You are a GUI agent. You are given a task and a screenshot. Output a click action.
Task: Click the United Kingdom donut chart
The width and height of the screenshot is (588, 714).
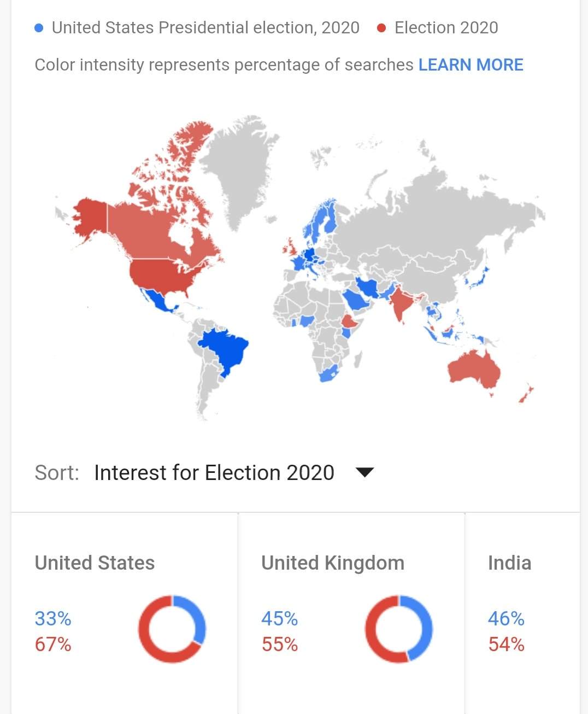pos(398,629)
